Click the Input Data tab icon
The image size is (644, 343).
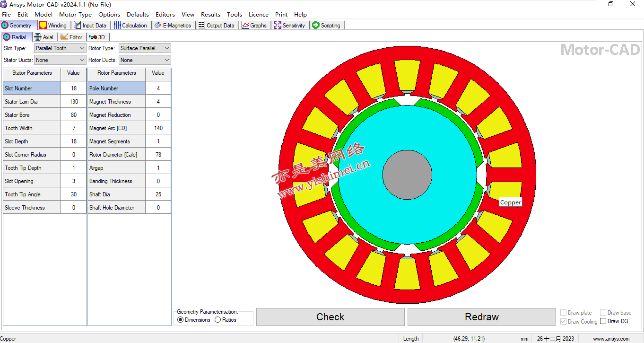pos(78,25)
